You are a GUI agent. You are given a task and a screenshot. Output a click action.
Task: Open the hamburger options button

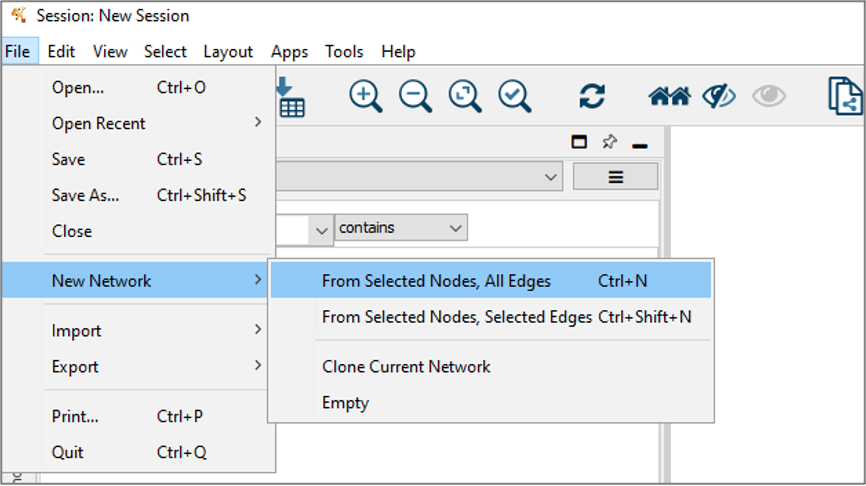[x=615, y=177]
